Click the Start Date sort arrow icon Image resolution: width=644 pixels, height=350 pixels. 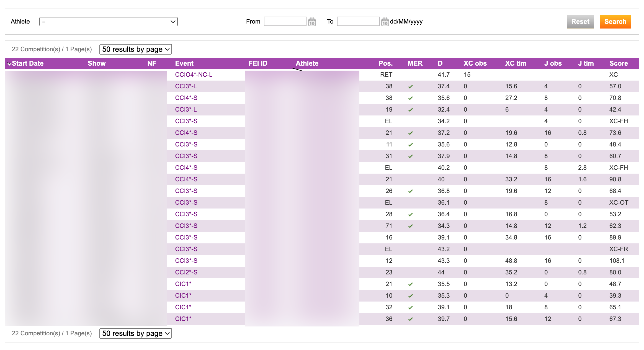point(9,64)
